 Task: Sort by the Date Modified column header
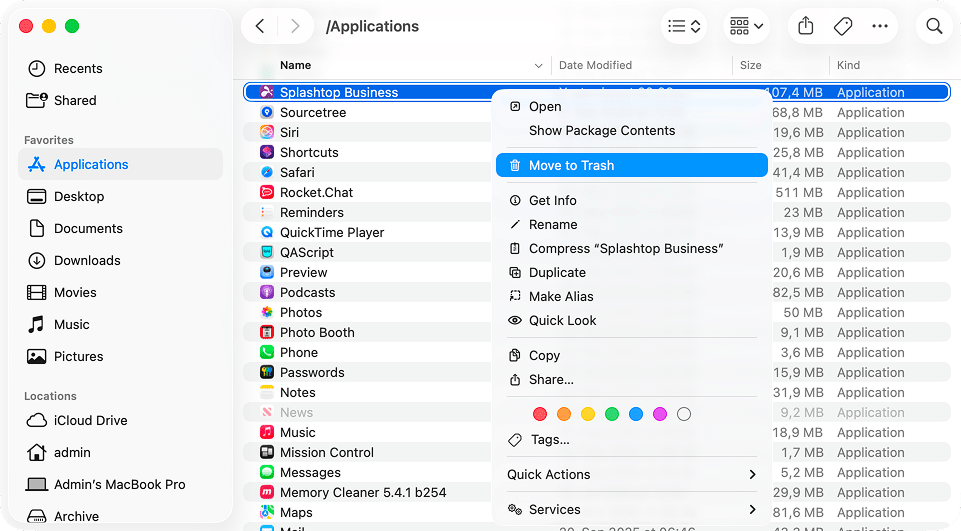coord(595,65)
